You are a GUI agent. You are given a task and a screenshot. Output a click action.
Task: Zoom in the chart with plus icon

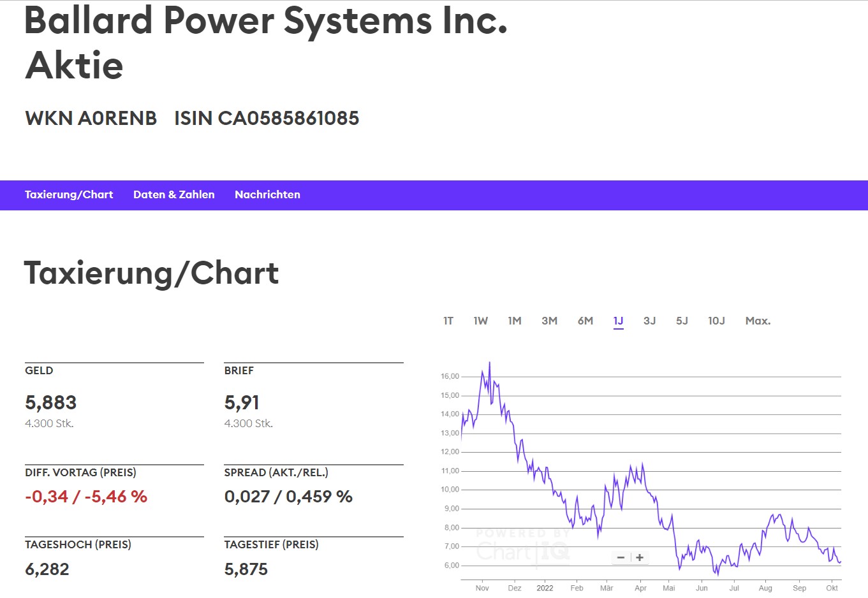tap(640, 558)
